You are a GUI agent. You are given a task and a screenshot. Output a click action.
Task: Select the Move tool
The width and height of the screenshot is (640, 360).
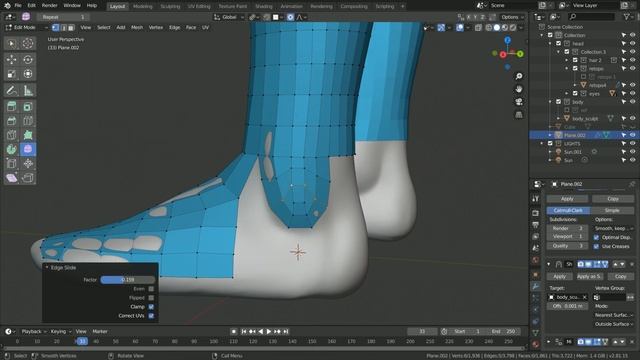coord(11,60)
